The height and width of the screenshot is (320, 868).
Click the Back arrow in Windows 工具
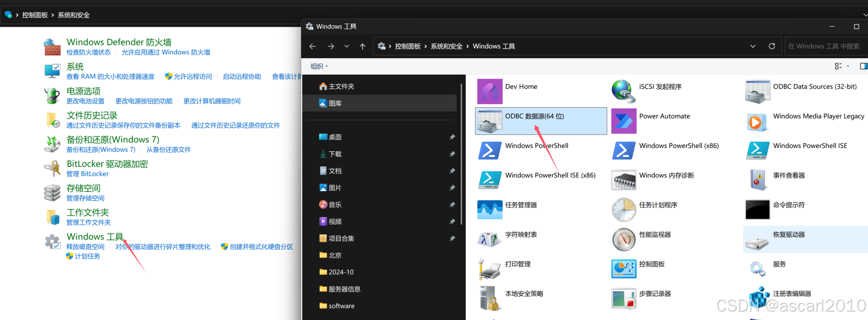pos(313,46)
